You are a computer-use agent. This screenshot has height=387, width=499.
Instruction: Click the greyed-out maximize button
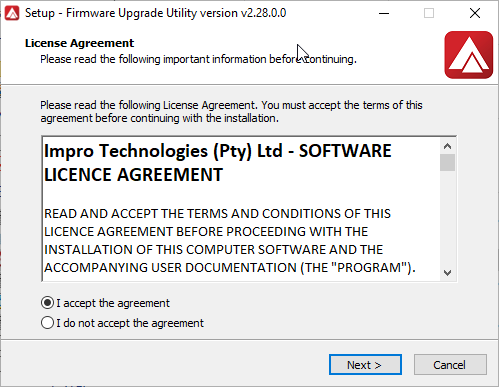(429, 13)
